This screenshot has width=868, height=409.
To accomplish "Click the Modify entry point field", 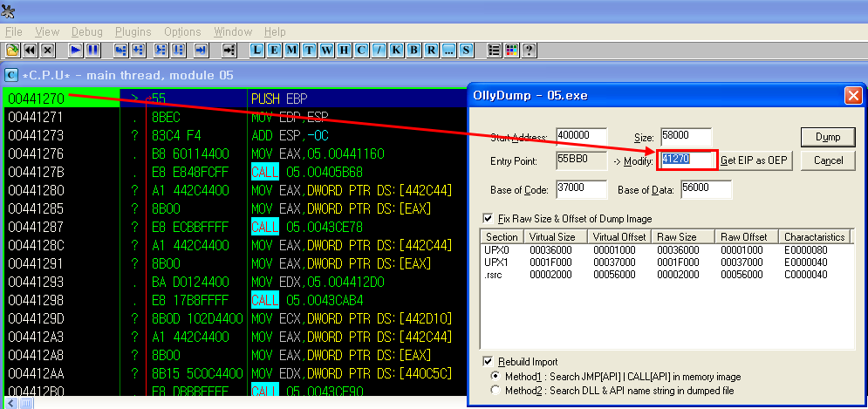I will coord(687,160).
